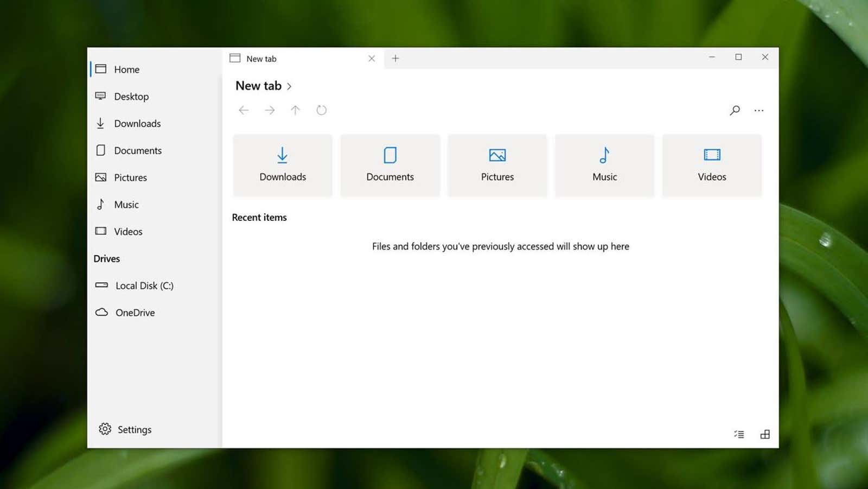Open the Videos tile
Image resolution: width=868 pixels, height=489 pixels.
(712, 166)
